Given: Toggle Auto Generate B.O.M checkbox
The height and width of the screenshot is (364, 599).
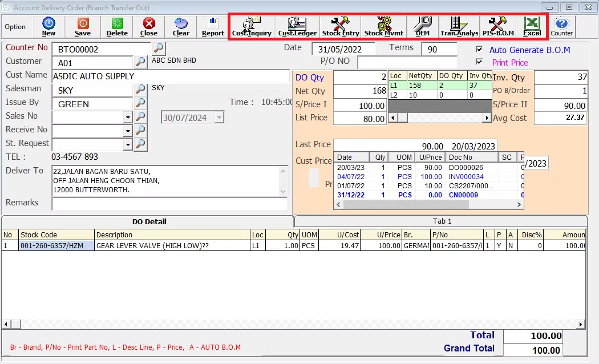Looking at the screenshot, I should click(x=479, y=49).
